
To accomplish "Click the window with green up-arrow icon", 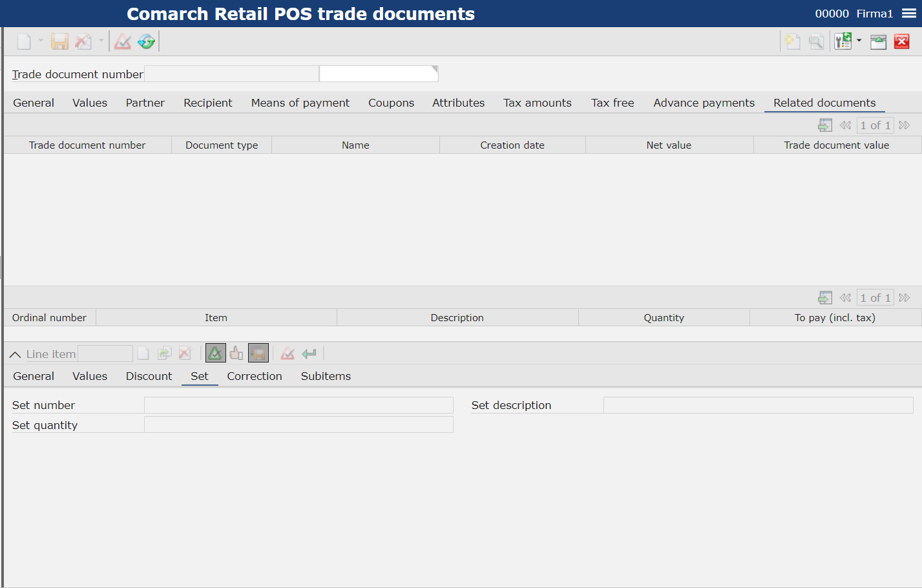I will coord(878,42).
